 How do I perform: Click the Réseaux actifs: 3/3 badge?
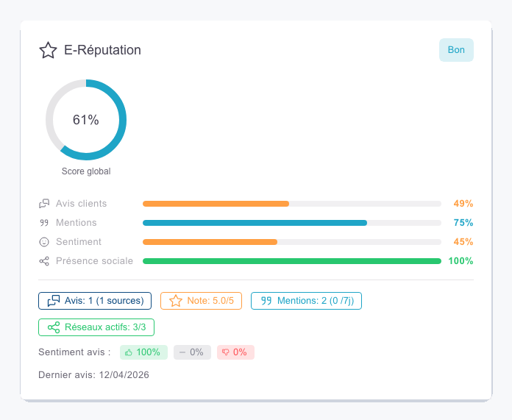(96, 327)
